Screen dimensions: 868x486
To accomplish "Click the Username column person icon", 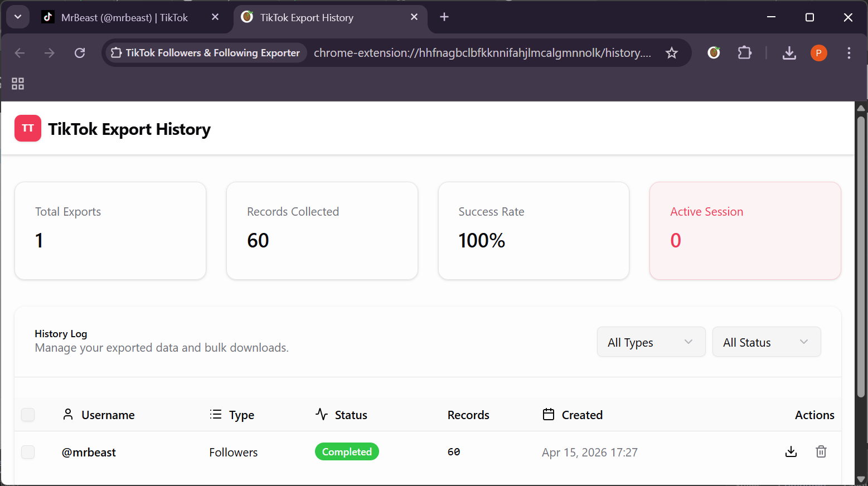I will coord(68,414).
